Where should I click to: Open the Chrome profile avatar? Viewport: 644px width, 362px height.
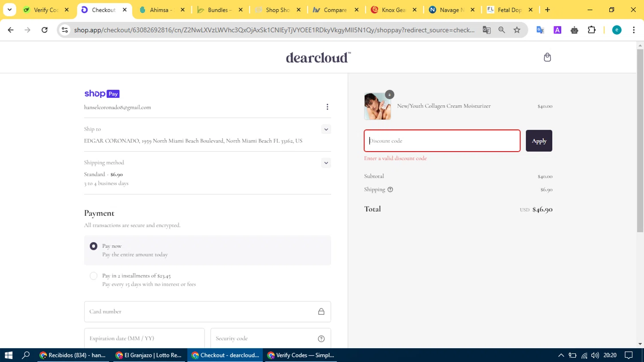[617, 30]
